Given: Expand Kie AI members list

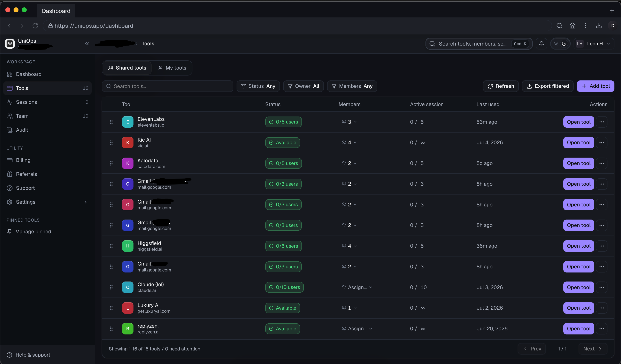Looking at the screenshot, I should (349, 143).
